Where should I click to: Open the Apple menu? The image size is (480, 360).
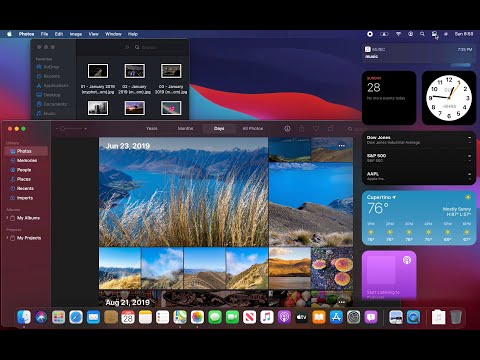tap(9, 34)
